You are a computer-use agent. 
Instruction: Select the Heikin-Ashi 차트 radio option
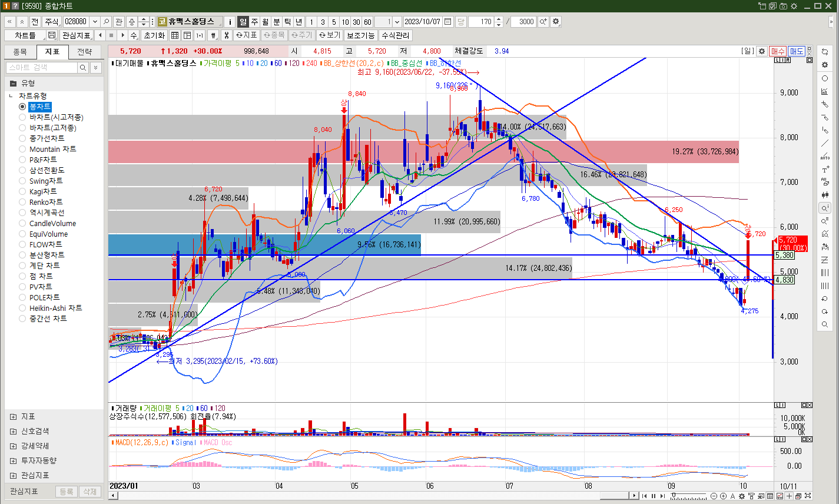(22, 308)
